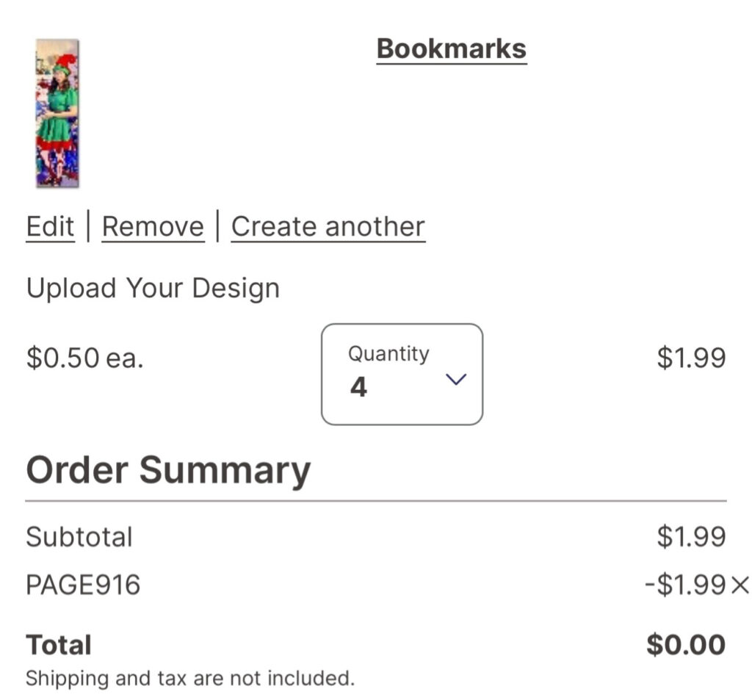Click the Edit link
Screen dimensions: 752x700
pos(50,226)
